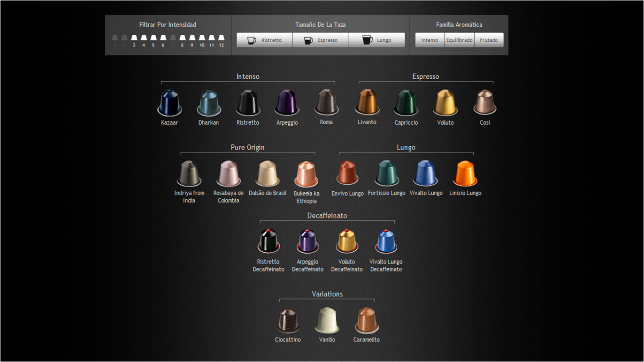Filter capsules by intensity 9

(192, 41)
